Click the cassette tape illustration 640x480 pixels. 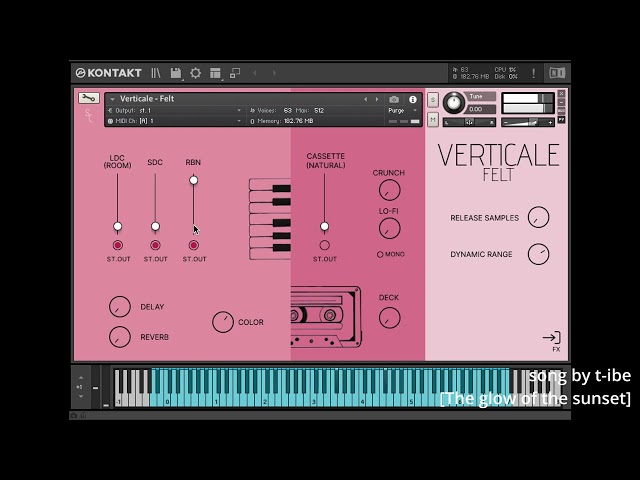(326, 317)
